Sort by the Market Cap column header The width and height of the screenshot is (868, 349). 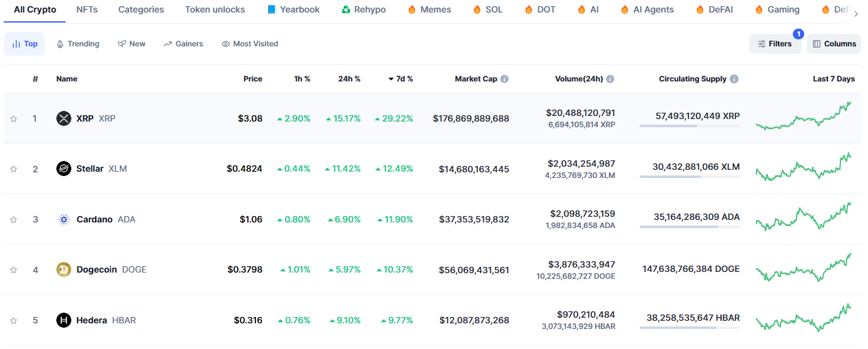476,79
